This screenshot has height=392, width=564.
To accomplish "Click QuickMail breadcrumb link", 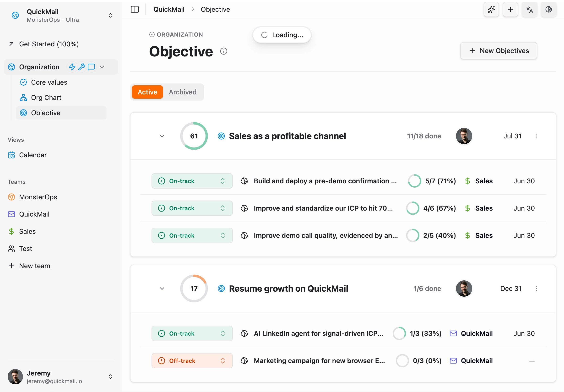I will click(169, 9).
